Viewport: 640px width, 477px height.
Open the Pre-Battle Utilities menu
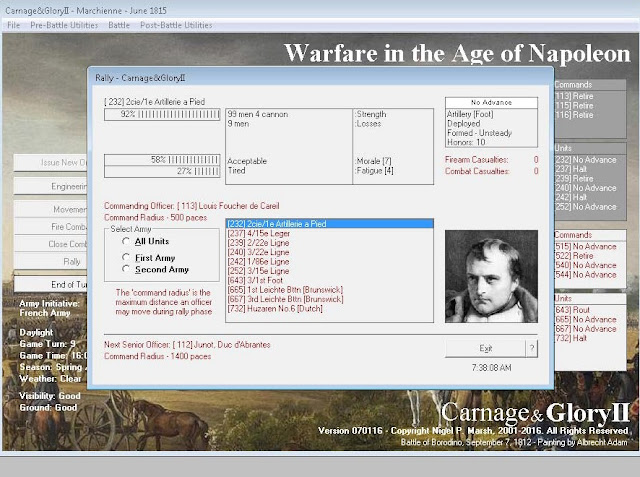pyautogui.click(x=64, y=25)
